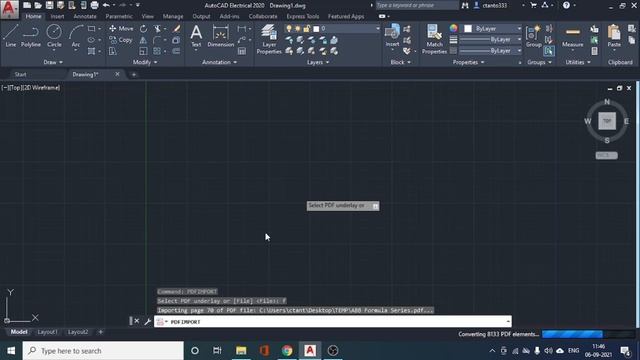Screen dimensions: 640x360
Task: Activate the Mirror tool
Action: 143,40
